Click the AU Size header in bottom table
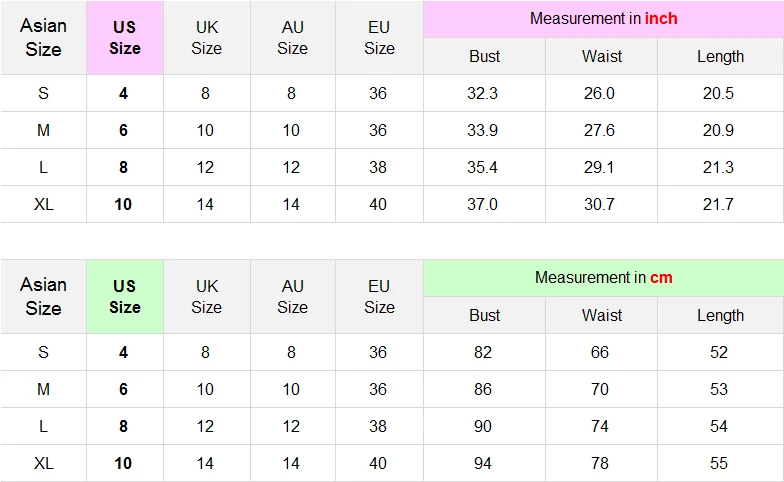The height and width of the screenshot is (482, 784). 292,296
